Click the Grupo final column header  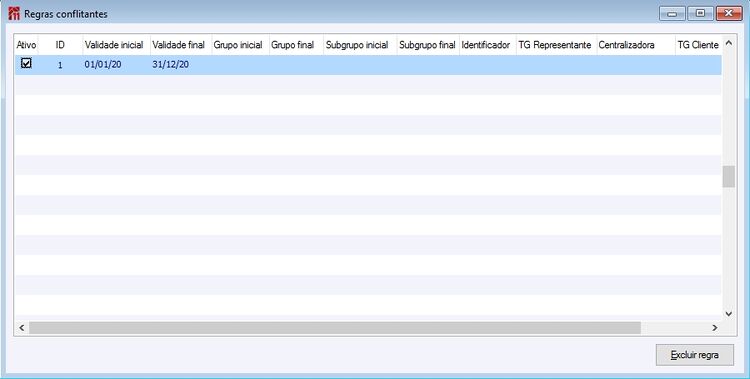tap(296, 45)
